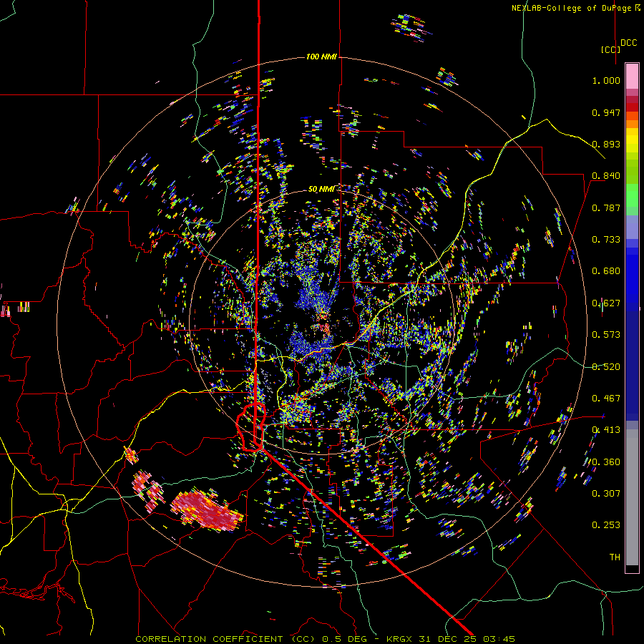
Task: Click the 50 NMI range ring label
Action: (x=321, y=189)
